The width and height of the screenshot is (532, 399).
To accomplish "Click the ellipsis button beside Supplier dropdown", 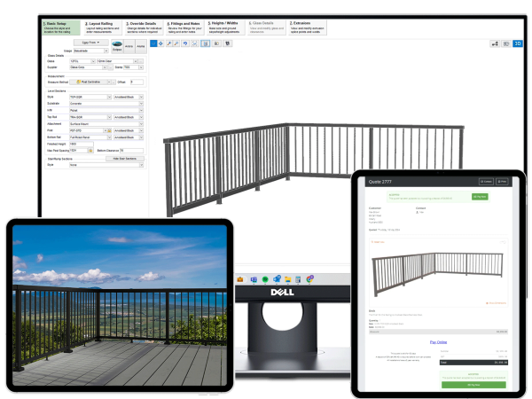I will 110,67.
